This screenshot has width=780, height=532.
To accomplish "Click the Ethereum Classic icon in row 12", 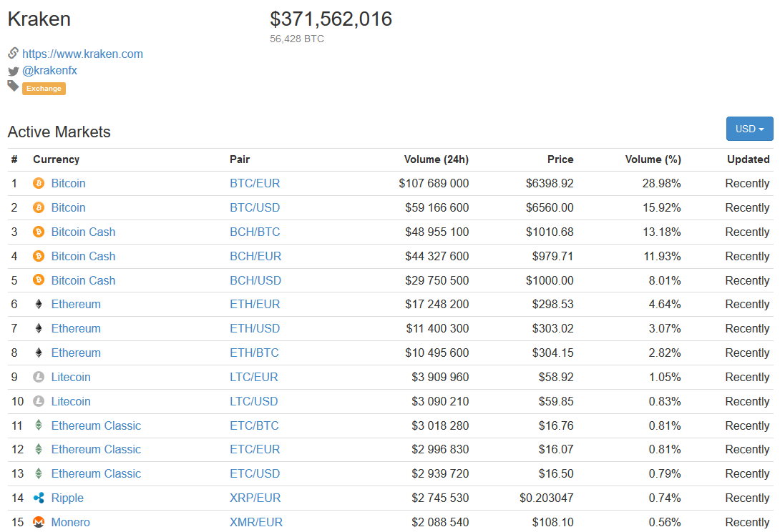I will click(39, 450).
